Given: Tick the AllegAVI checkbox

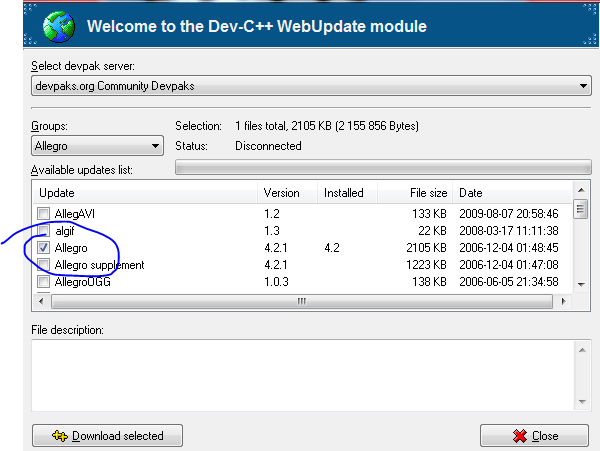Looking at the screenshot, I should tap(44, 213).
